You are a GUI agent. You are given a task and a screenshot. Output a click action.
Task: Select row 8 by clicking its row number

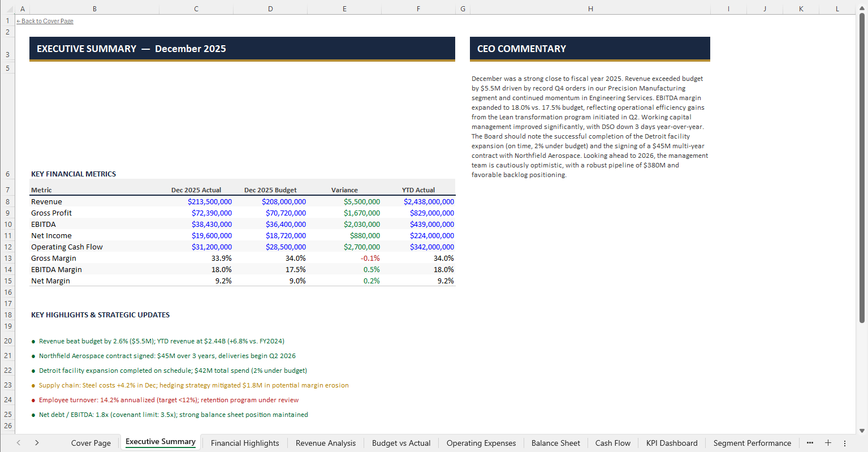(x=7, y=201)
